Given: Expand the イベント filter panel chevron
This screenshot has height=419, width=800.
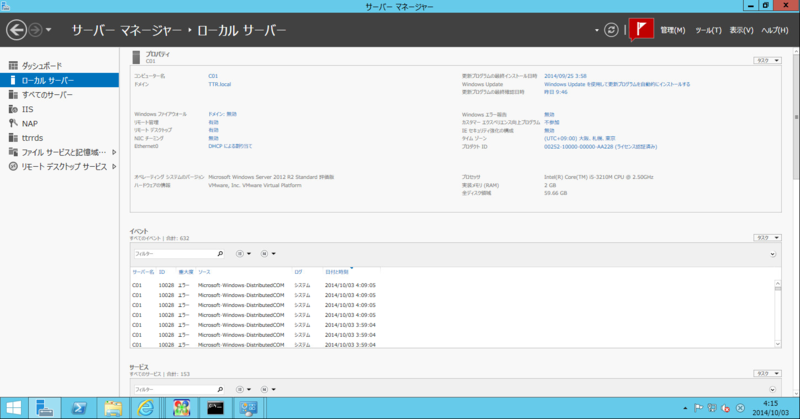Looking at the screenshot, I should 772,254.
